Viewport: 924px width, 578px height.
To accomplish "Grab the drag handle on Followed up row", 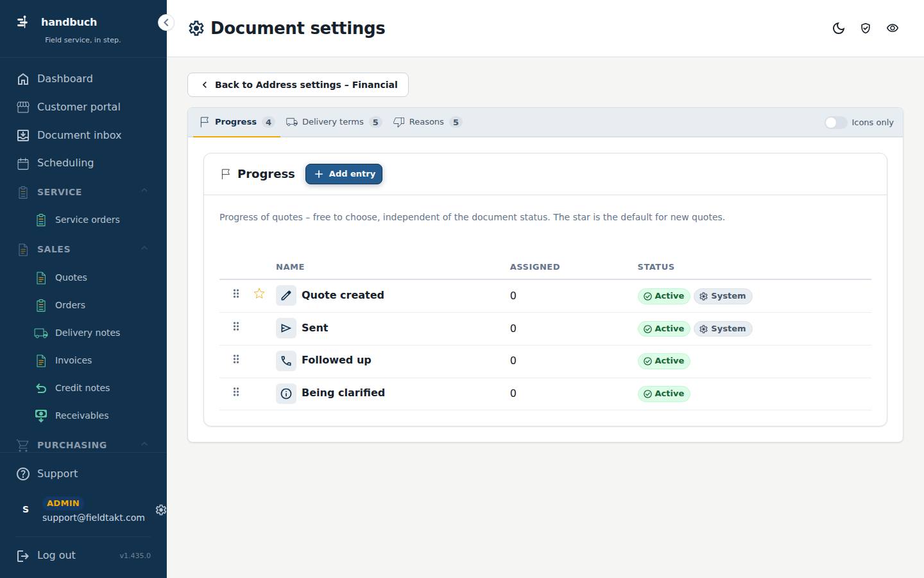I will pyautogui.click(x=236, y=359).
